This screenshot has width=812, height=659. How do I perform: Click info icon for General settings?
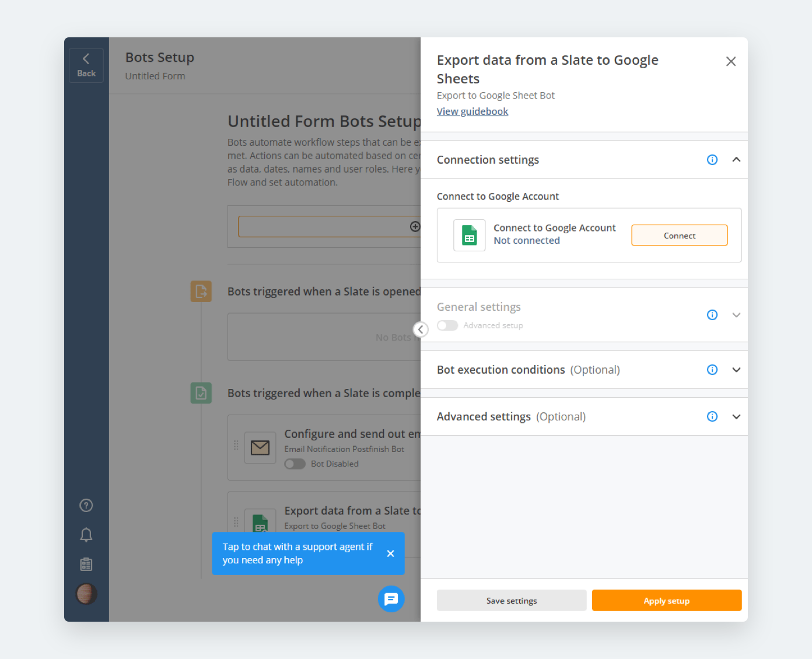click(x=712, y=315)
